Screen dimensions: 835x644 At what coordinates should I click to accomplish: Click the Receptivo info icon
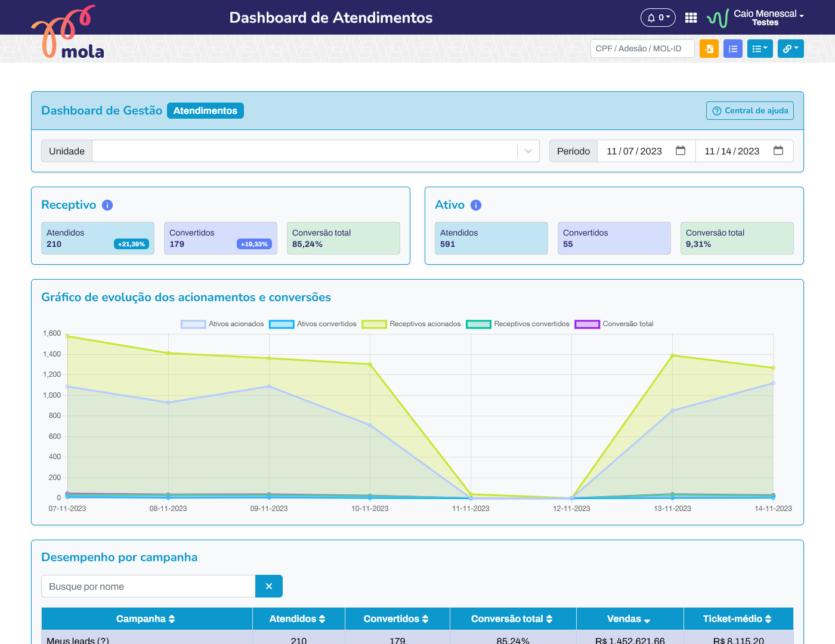107,205
